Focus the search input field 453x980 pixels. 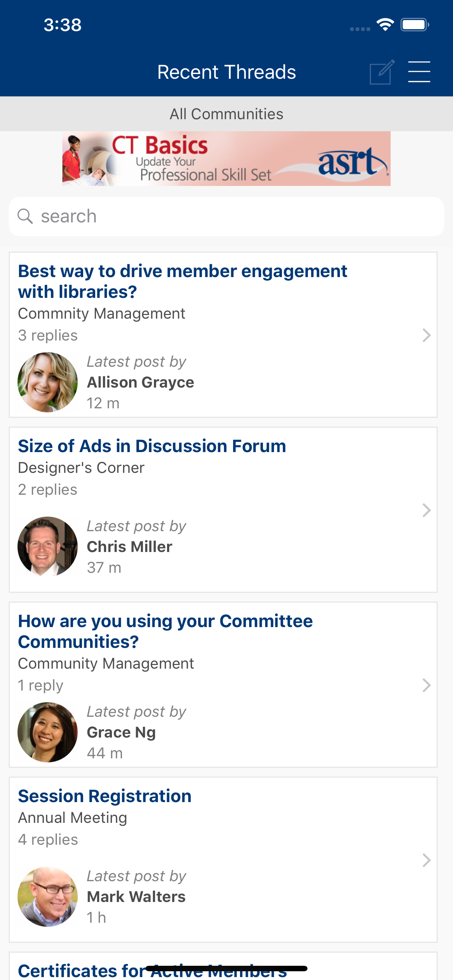click(226, 216)
